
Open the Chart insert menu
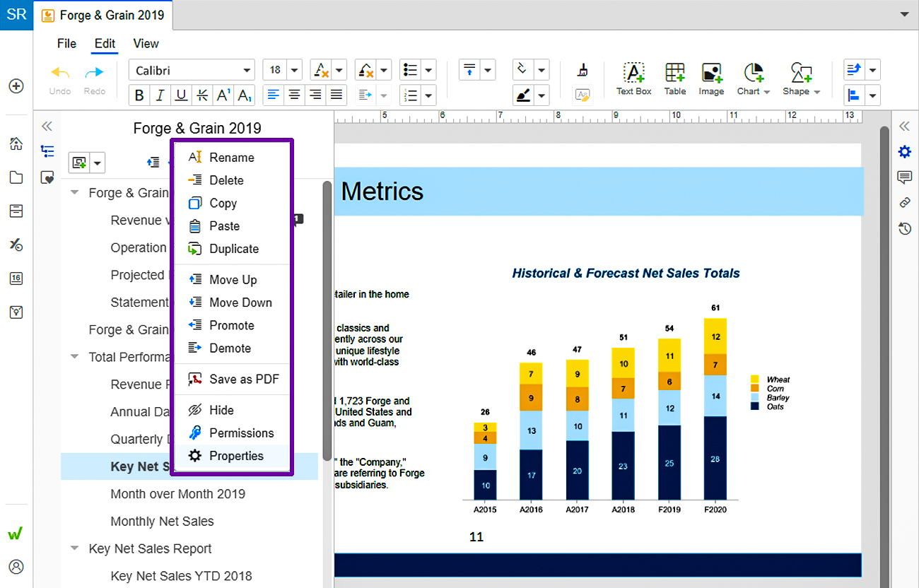tap(754, 78)
